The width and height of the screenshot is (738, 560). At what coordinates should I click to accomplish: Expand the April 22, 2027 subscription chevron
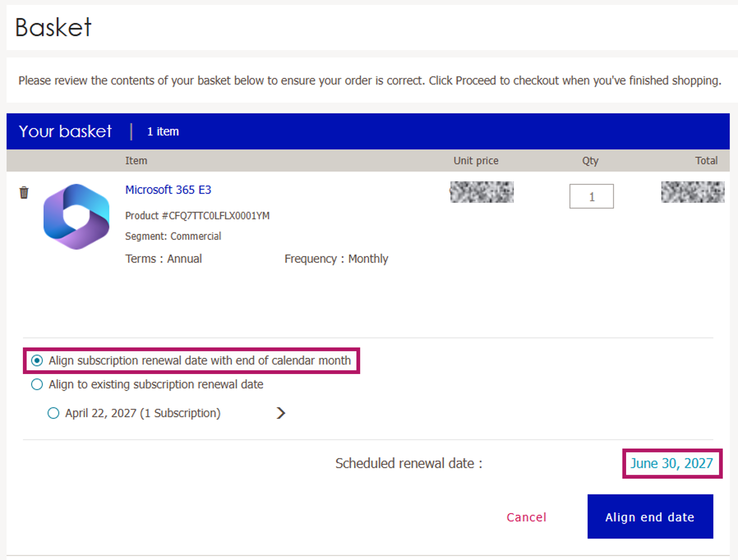pos(281,413)
